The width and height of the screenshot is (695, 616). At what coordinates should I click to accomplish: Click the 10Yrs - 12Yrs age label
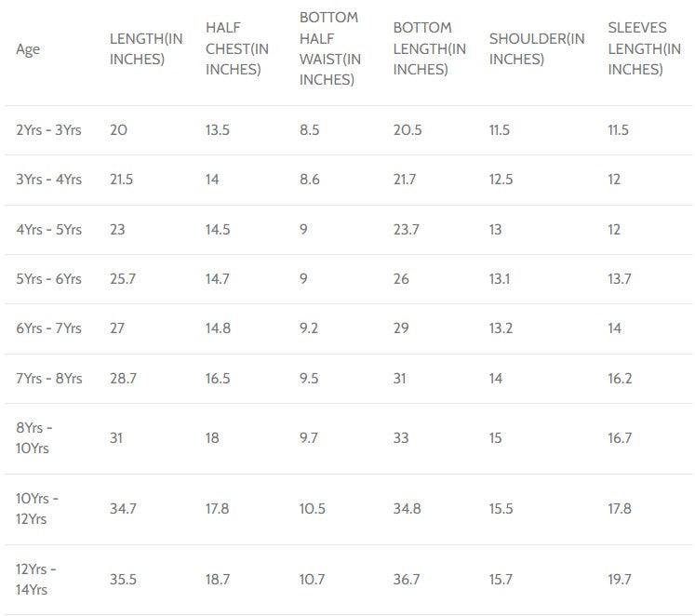coord(38,509)
